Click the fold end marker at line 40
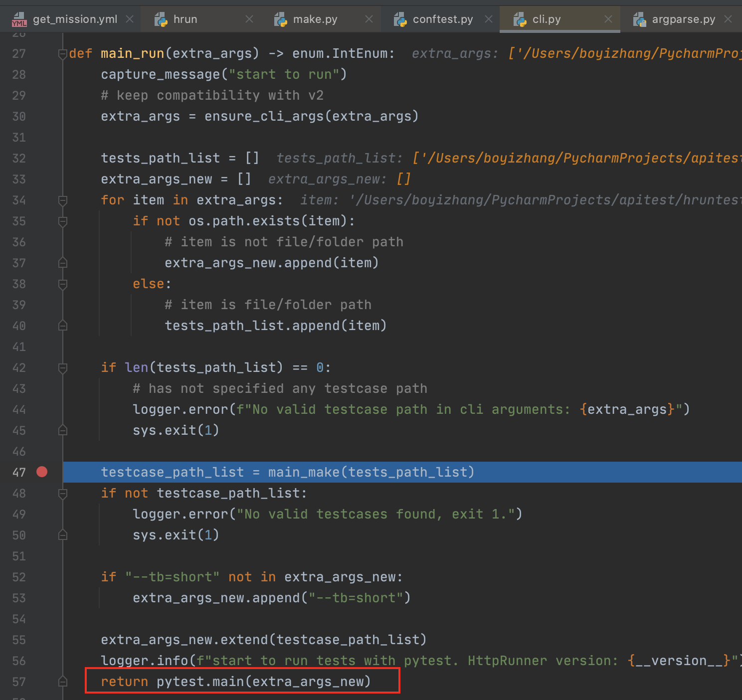Viewport: 742px width, 700px height. (63, 326)
